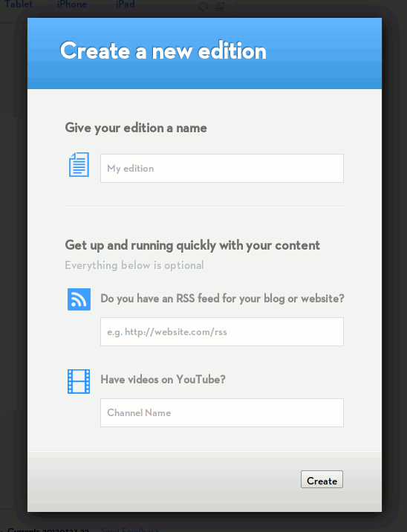407x532 pixels.
Task: Select the iPhone tab behind dialog
Action: (72, 4)
